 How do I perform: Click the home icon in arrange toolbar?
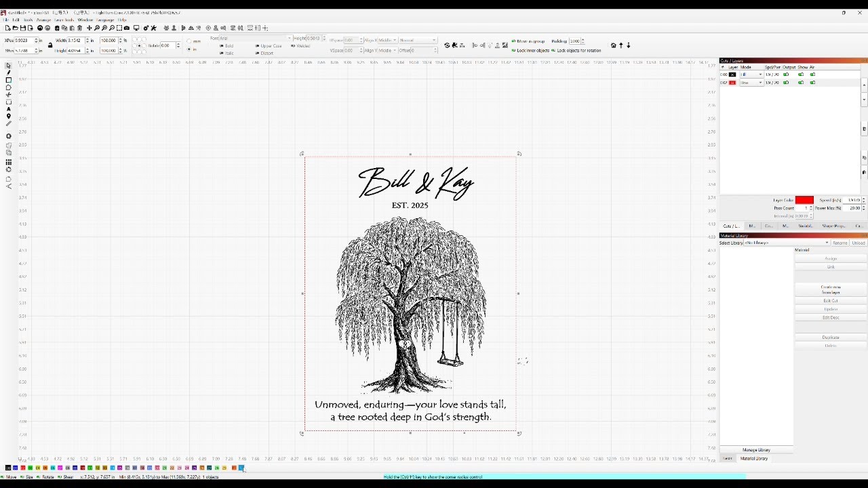(x=614, y=45)
